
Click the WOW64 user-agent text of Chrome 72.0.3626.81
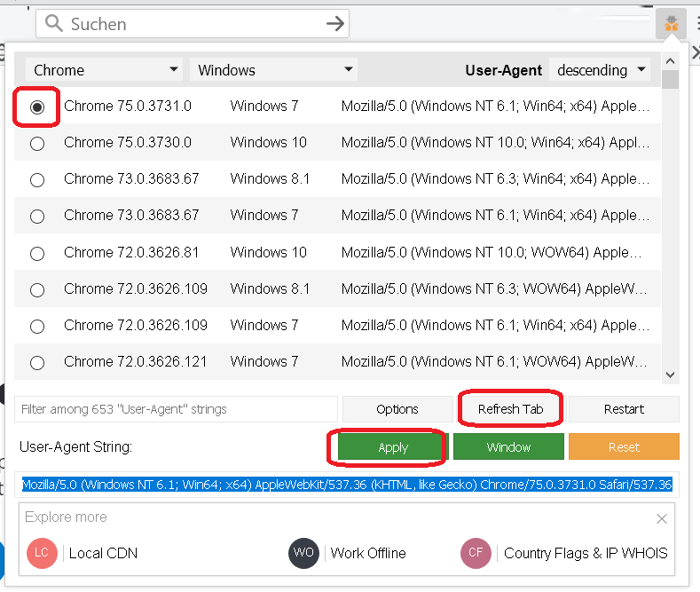click(x=492, y=252)
